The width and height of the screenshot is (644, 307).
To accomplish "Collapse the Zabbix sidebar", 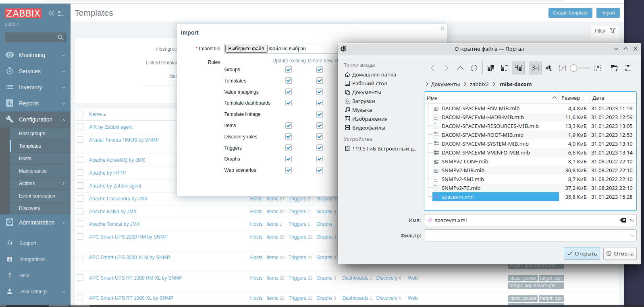I will (51, 13).
